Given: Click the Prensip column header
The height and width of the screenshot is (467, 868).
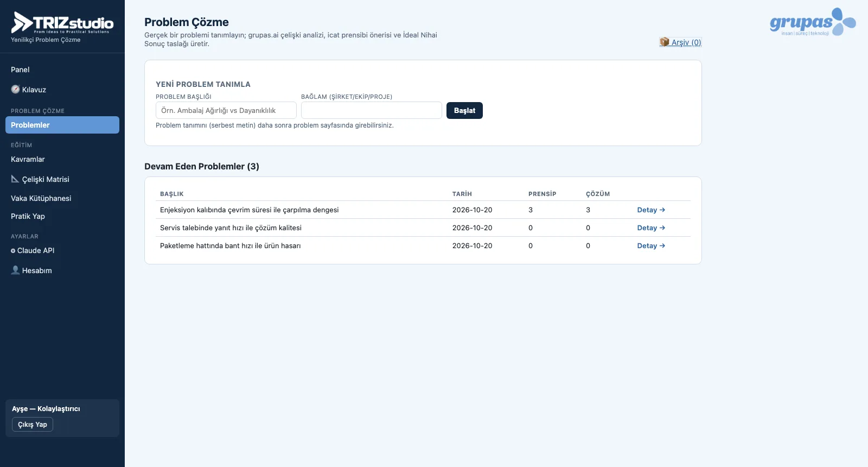Looking at the screenshot, I should [x=542, y=194].
